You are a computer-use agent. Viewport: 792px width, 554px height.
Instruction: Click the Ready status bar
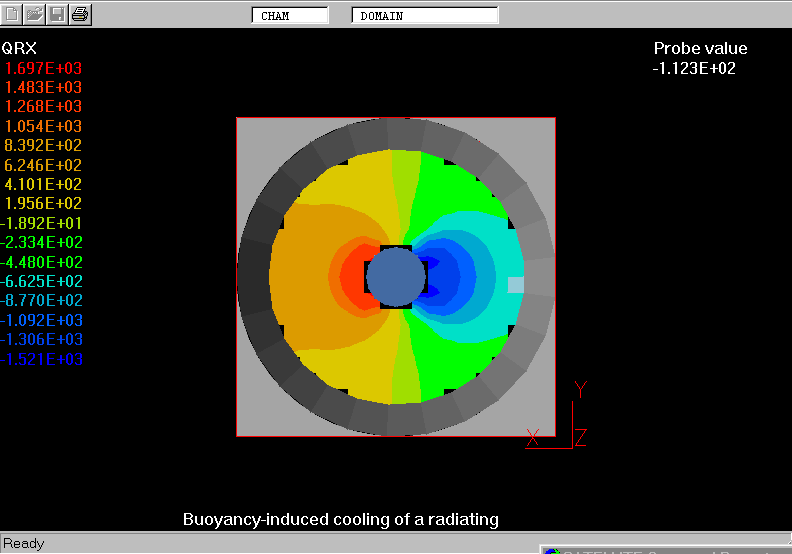click(24, 544)
